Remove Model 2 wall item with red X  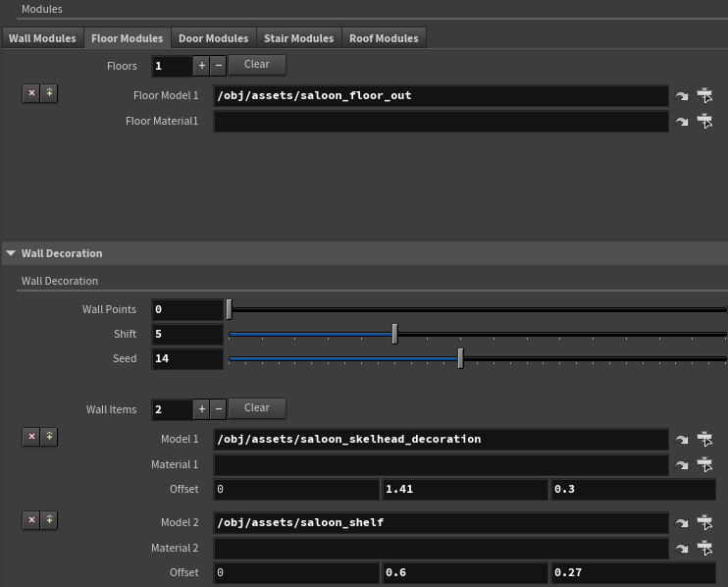coord(31,520)
